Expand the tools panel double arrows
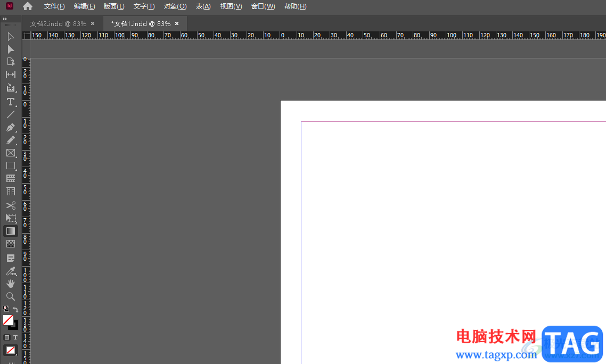 [5, 19]
